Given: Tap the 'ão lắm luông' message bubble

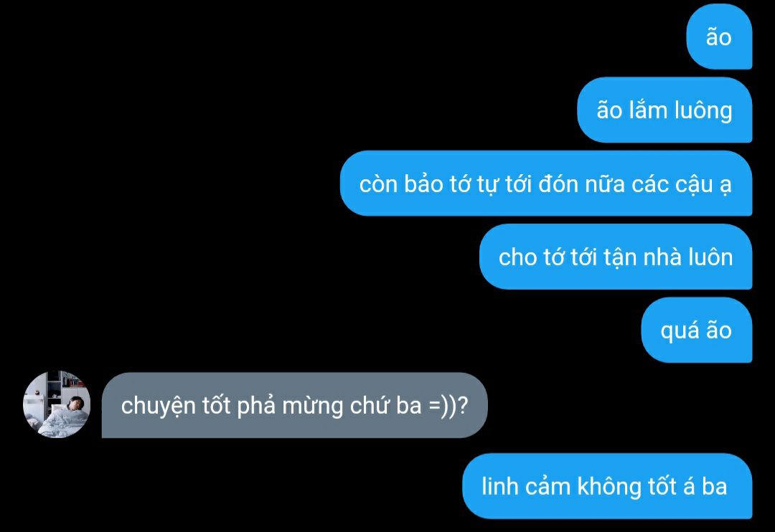Looking at the screenshot, I should [x=664, y=110].
